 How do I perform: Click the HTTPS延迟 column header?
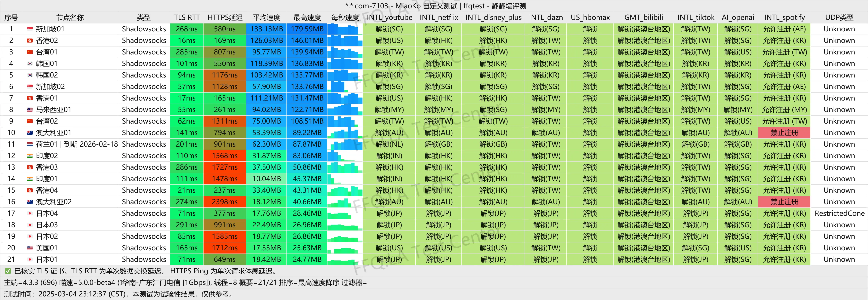pos(225,17)
